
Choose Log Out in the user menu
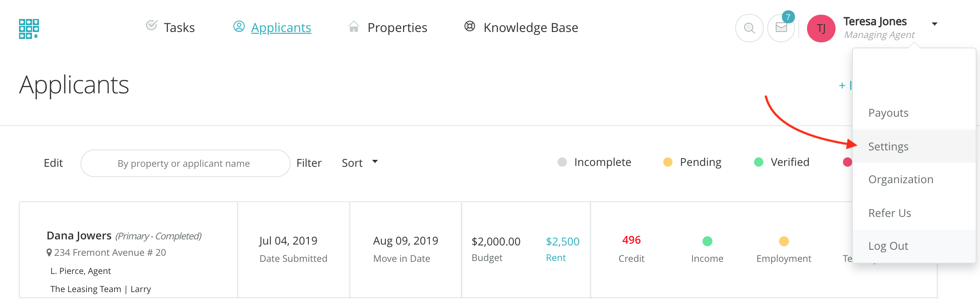click(x=888, y=246)
